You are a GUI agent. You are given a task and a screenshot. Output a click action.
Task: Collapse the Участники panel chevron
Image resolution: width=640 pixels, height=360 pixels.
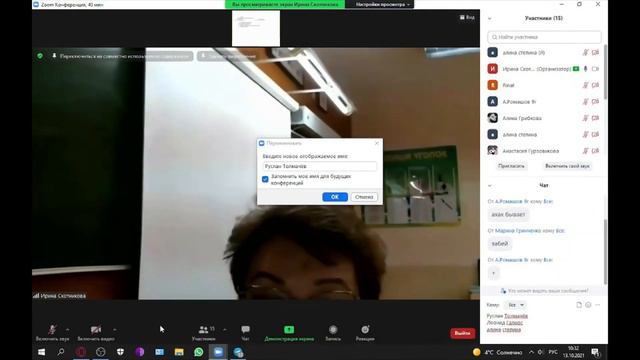click(489, 18)
